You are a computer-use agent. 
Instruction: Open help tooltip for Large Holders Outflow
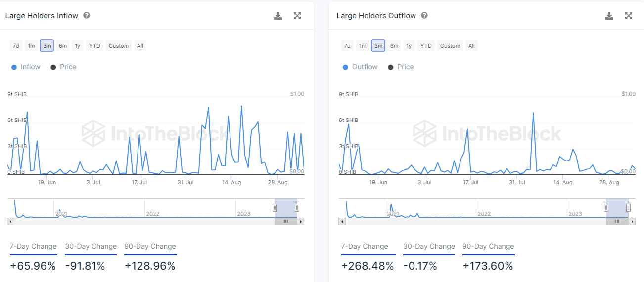coord(424,16)
